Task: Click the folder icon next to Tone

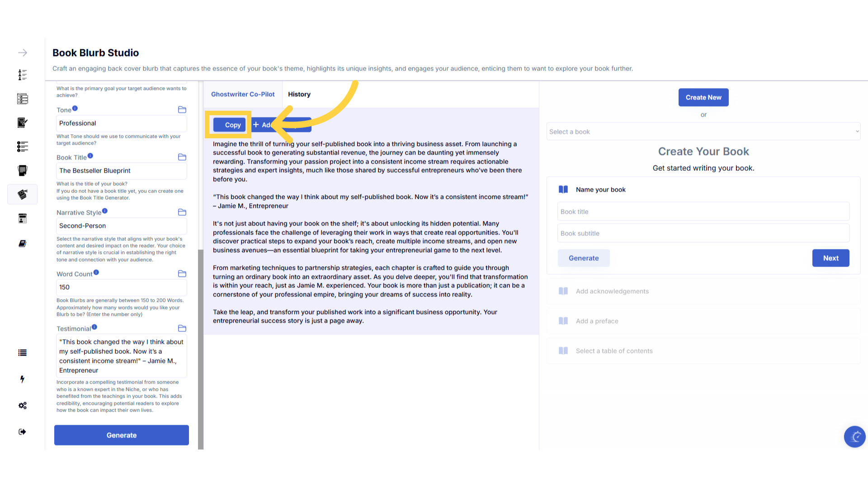Action: (x=182, y=110)
